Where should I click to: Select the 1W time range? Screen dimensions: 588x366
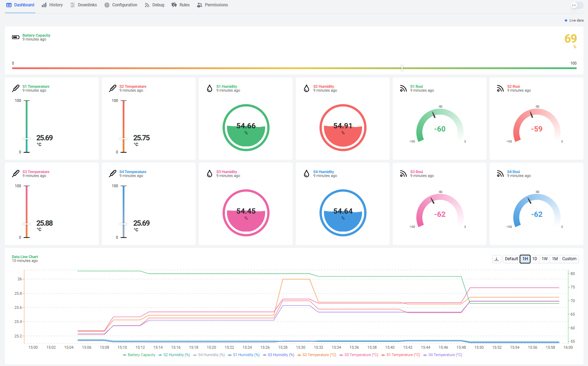pos(544,259)
